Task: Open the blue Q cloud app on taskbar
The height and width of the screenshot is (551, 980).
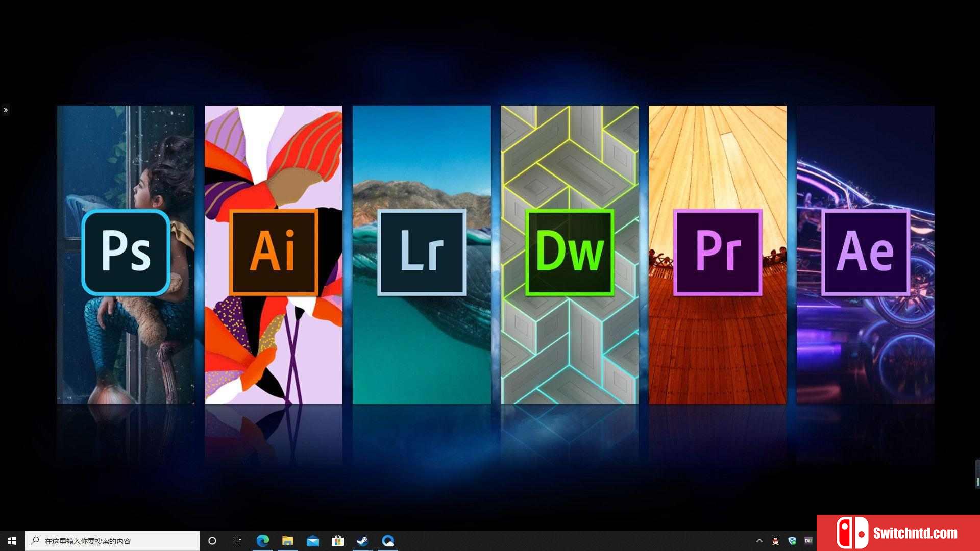Action: (x=388, y=541)
